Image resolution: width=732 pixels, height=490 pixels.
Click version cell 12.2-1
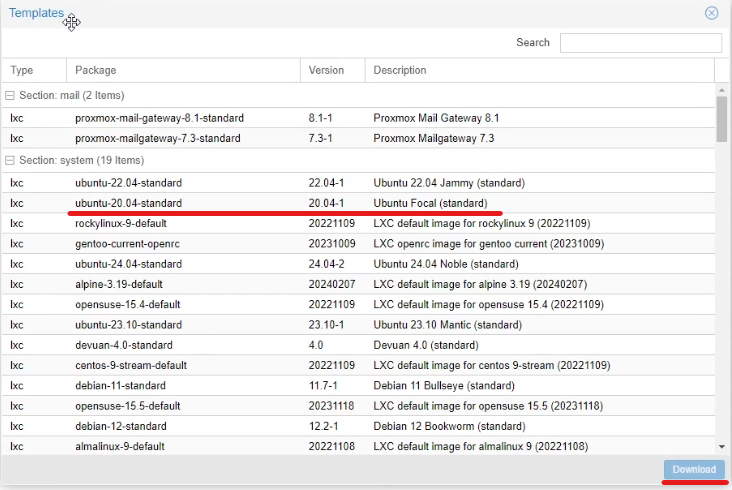pos(324,427)
